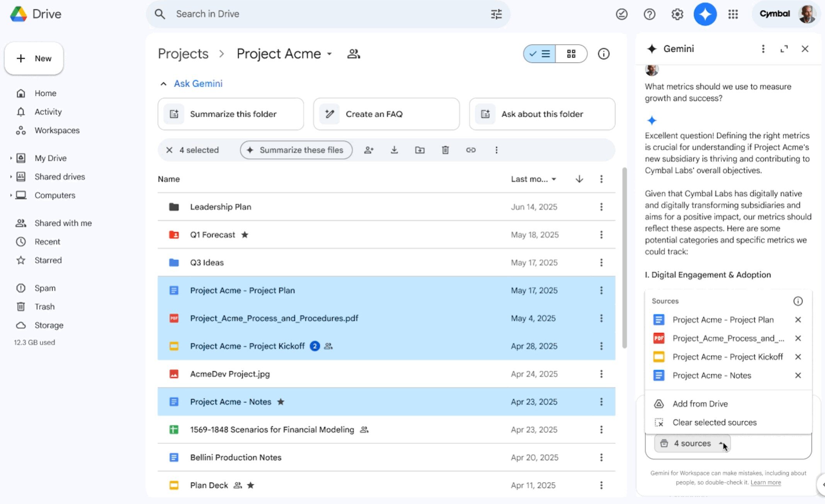Open the Google apps grid launcher
Screen dimensions: 825x504
click(733, 14)
